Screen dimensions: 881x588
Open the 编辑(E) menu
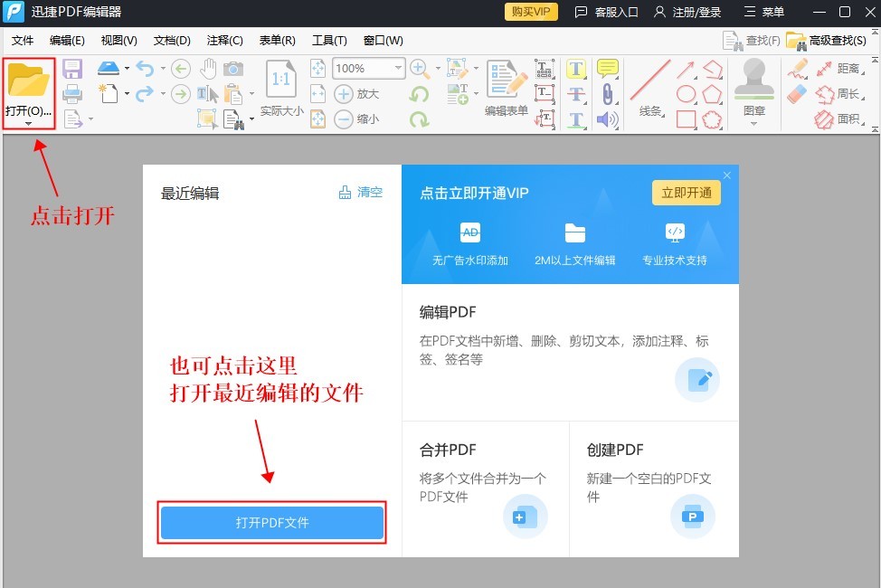point(67,41)
